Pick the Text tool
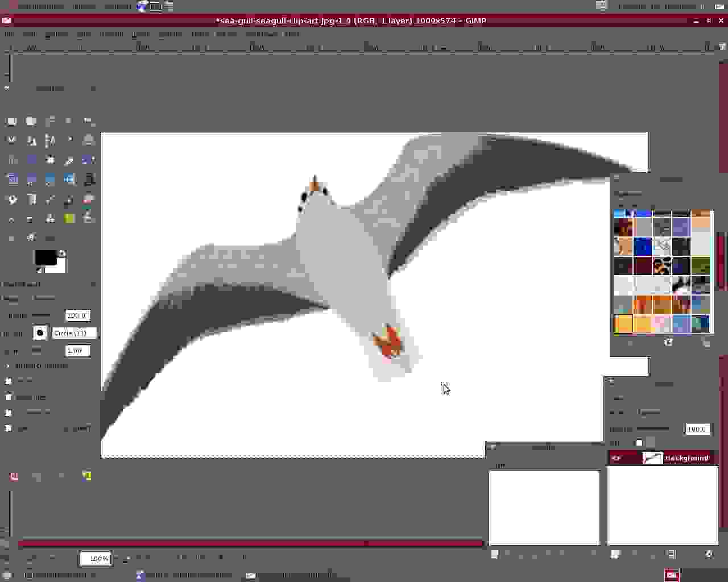 [88, 180]
